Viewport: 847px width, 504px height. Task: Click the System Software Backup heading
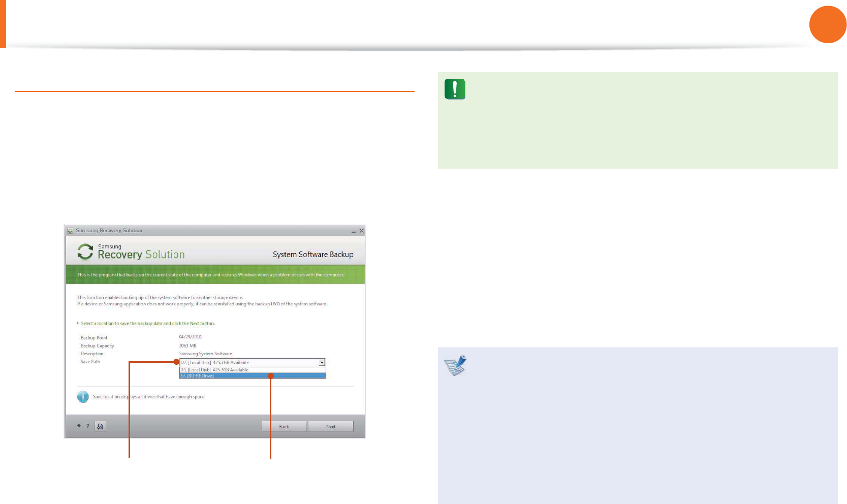(x=313, y=255)
